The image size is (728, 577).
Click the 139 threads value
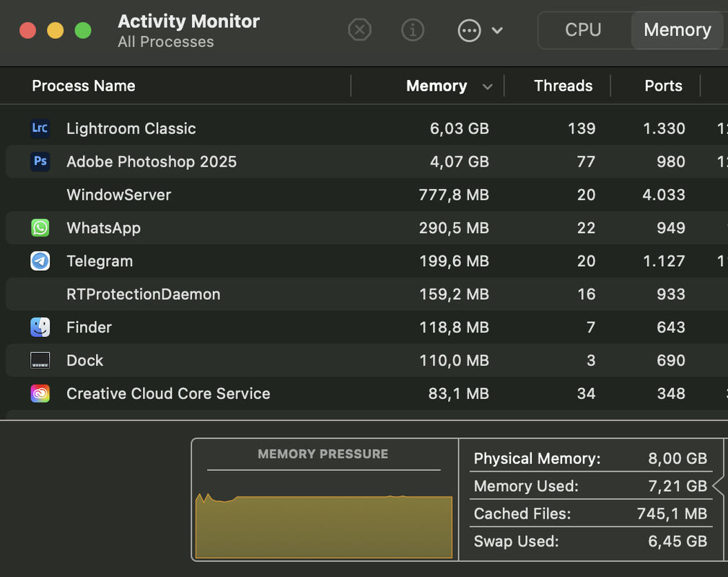582,128
